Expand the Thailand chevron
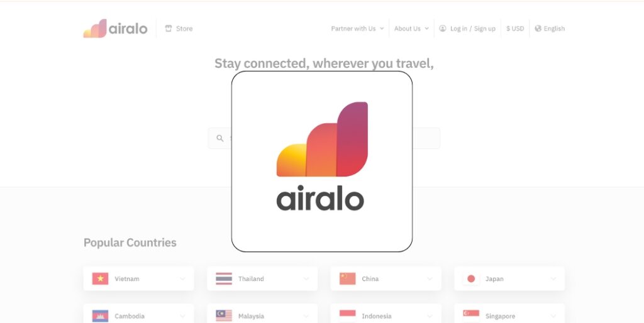644x323 pixels. point(306,278)
